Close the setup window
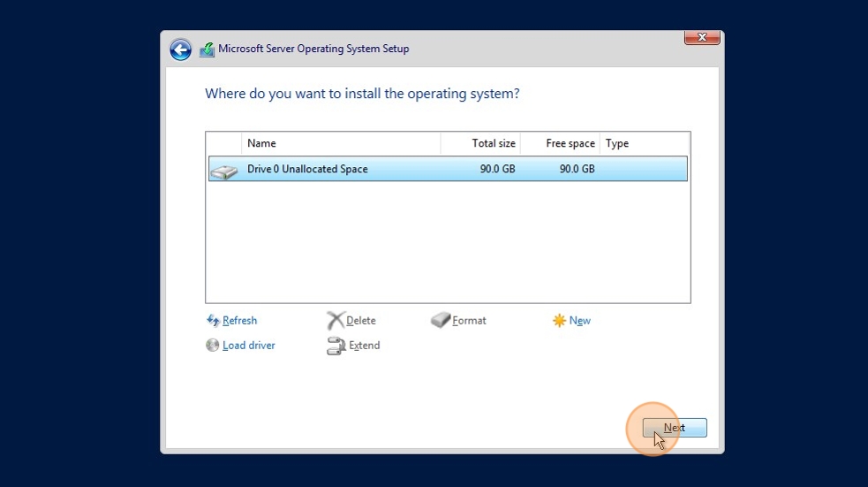Image resolution: width=868 pixels, height=487 pixels. [x=702, y=37]
